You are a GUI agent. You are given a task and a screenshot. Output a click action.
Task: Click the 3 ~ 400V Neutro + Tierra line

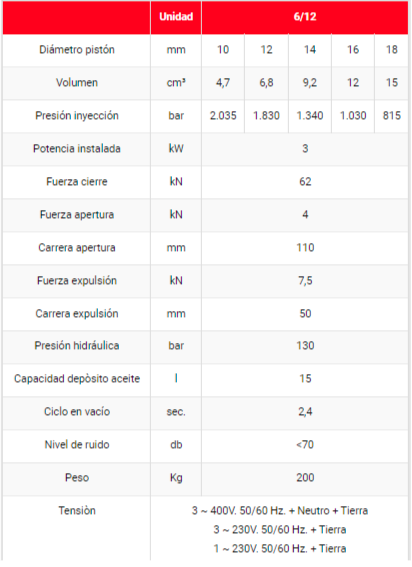coord(280,511)
